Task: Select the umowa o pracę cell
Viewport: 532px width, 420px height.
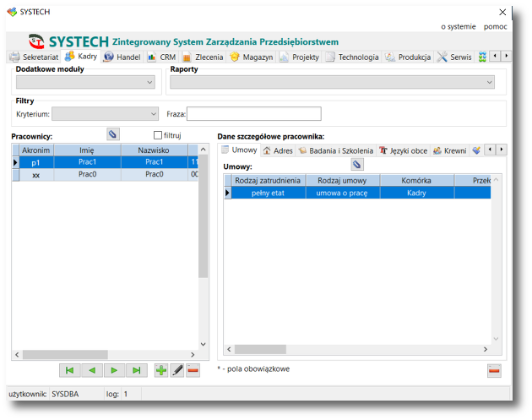Action: point(342,193)
